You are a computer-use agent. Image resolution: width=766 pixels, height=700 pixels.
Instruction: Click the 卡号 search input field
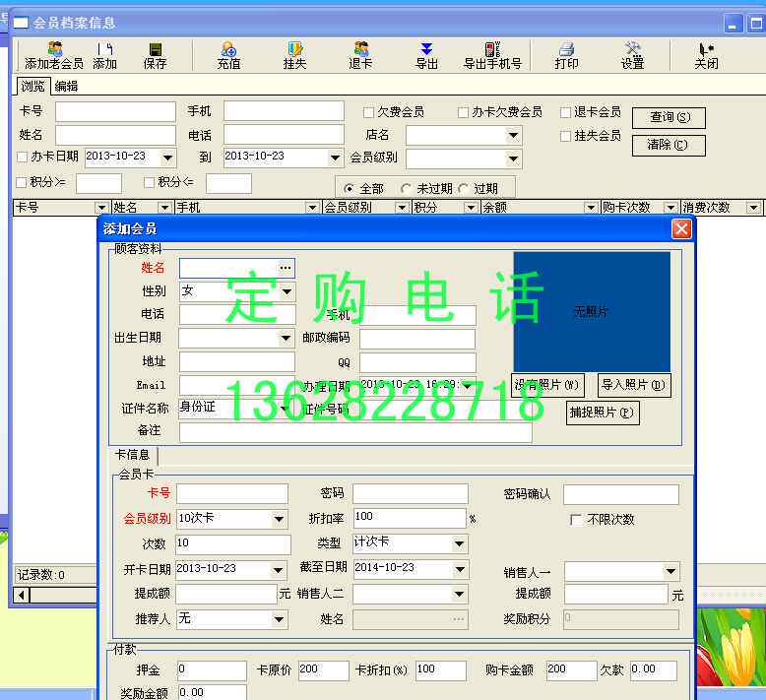point(116,111)
